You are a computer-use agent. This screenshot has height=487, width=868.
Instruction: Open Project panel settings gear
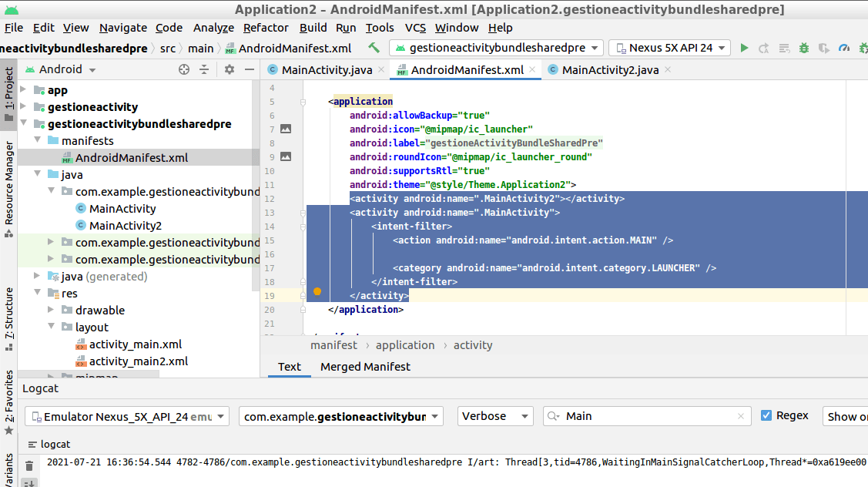click(x=230, y=69)
